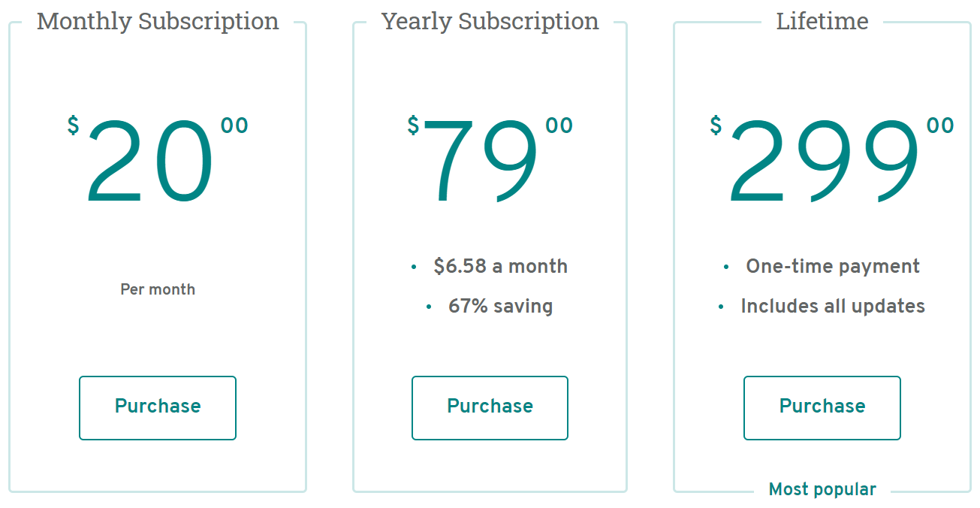
Task: Click the 'Most popular' label
Action: tap(822, 489)
